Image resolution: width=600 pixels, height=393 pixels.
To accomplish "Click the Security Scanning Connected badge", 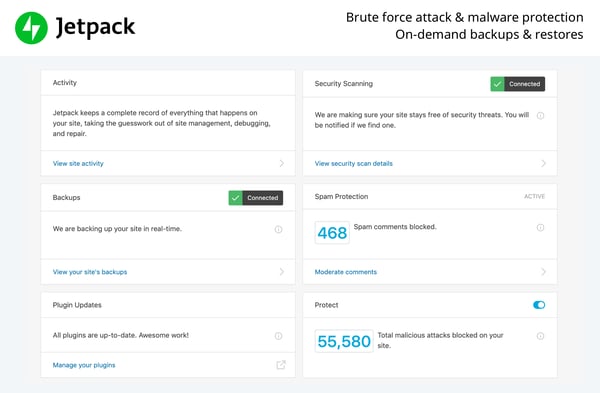I will (x=518, y=84).
